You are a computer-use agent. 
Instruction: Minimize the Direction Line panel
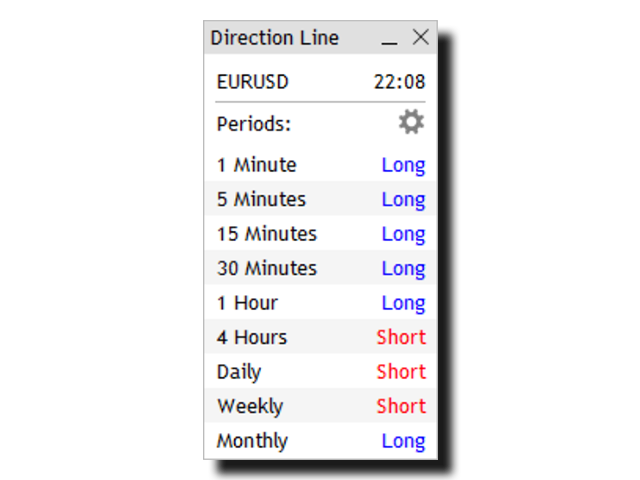point(389,38)
